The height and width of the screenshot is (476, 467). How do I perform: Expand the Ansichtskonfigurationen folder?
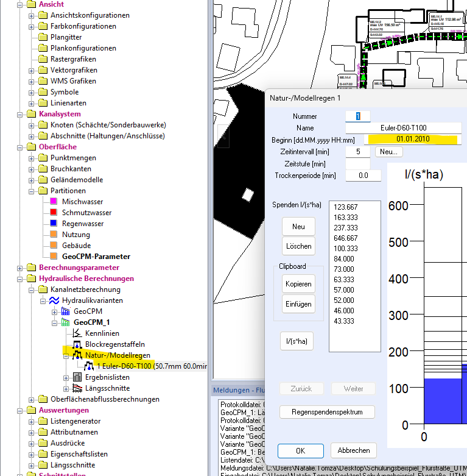(32, 15)
